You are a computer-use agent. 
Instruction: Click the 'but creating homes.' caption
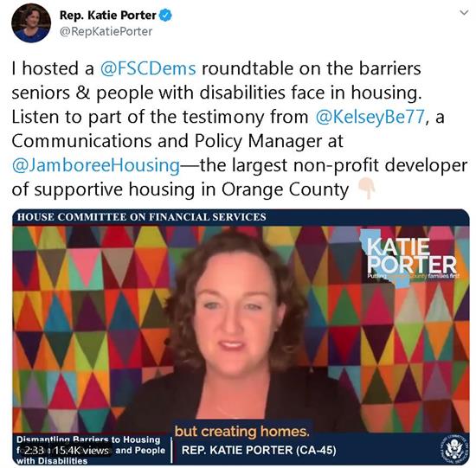pos(242,432)
